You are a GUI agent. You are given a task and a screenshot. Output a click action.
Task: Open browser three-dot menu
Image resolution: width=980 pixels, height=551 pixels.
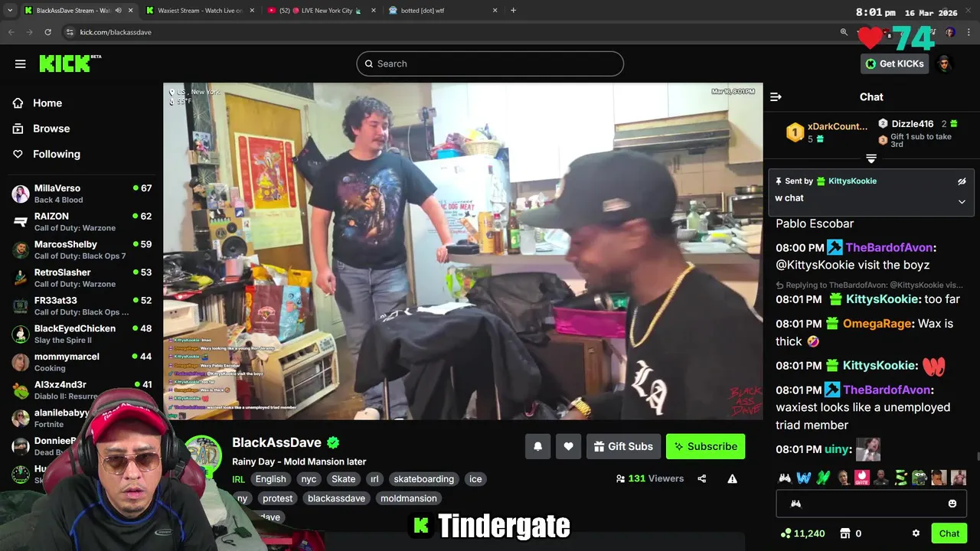click(969, 32)
